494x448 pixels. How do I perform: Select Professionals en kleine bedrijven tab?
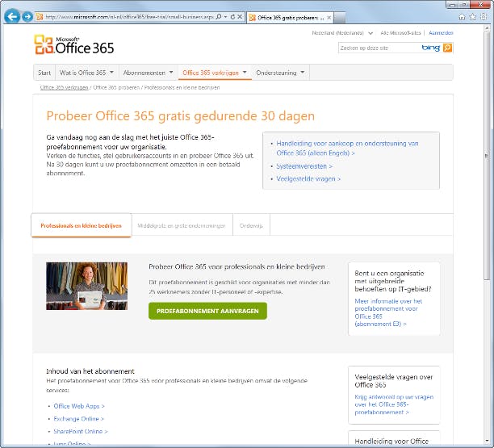pos(81,225)
